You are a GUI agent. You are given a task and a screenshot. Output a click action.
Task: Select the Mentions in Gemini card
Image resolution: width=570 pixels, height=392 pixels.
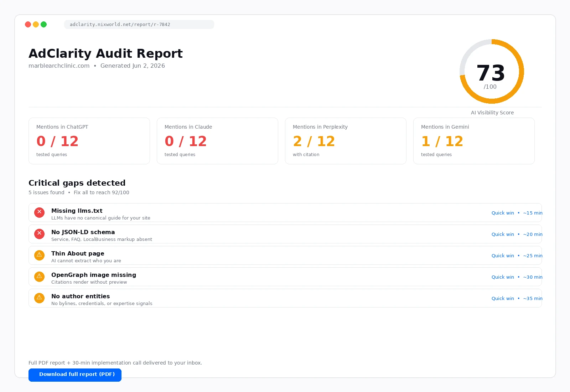pyautogui.click(x=474, y=141)
